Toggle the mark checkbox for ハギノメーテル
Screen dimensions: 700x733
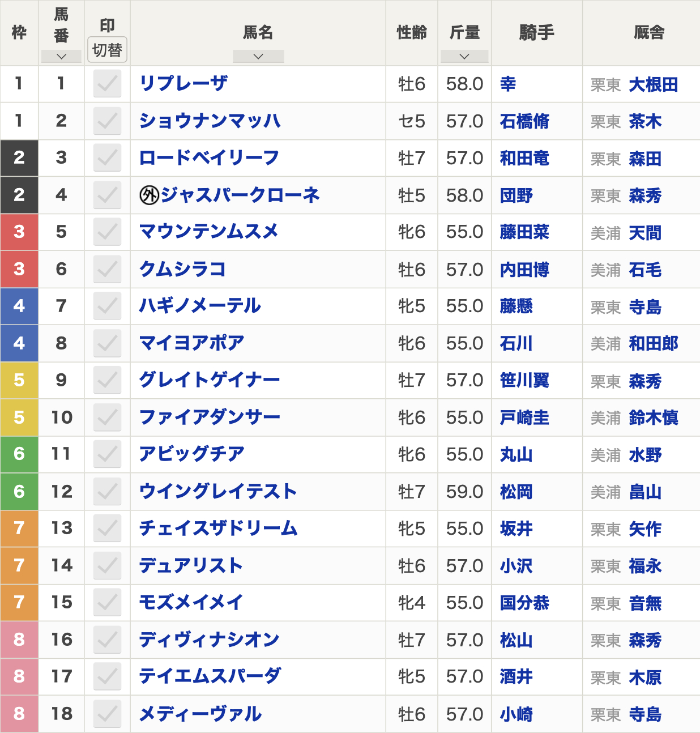pos(107,306)
